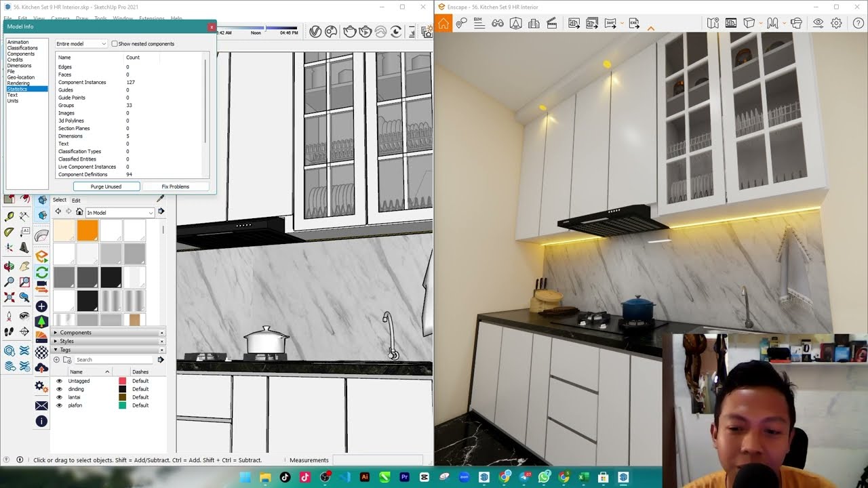Select SketchUp Zoom magnifier tool

9,282
